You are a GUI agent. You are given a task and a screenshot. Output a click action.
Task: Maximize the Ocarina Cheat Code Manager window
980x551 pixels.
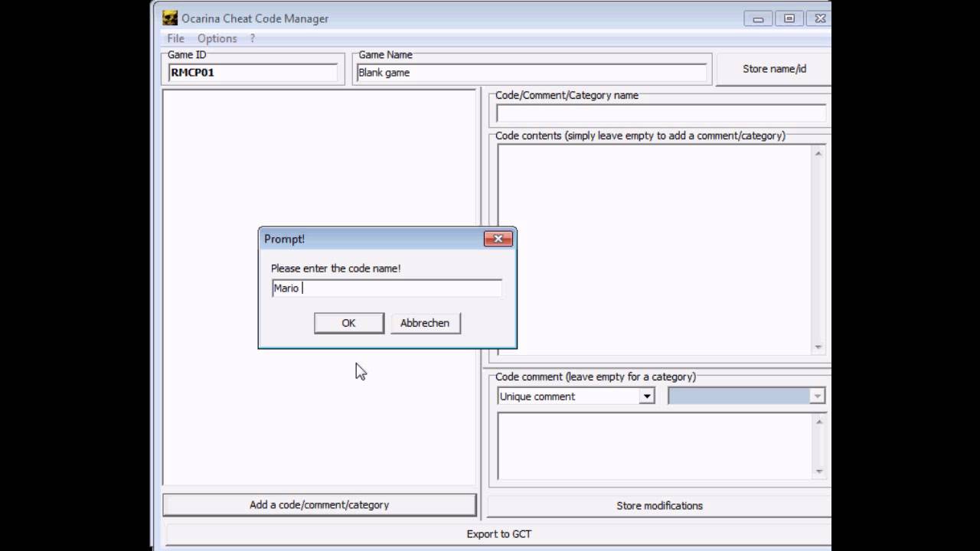pos(789,19)
